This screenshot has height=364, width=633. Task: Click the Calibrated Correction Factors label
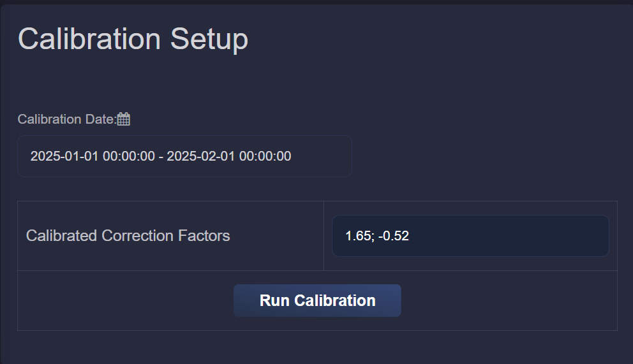click(x=128, y=236)
